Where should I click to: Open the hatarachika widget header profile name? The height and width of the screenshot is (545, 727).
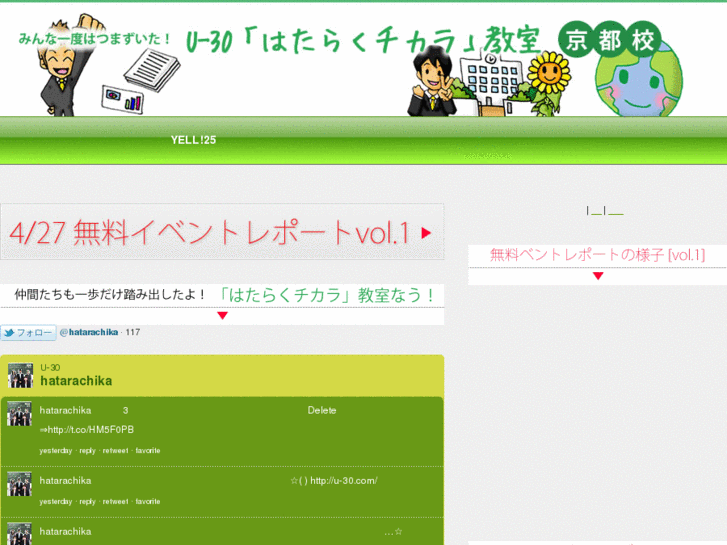coord(76,381)
